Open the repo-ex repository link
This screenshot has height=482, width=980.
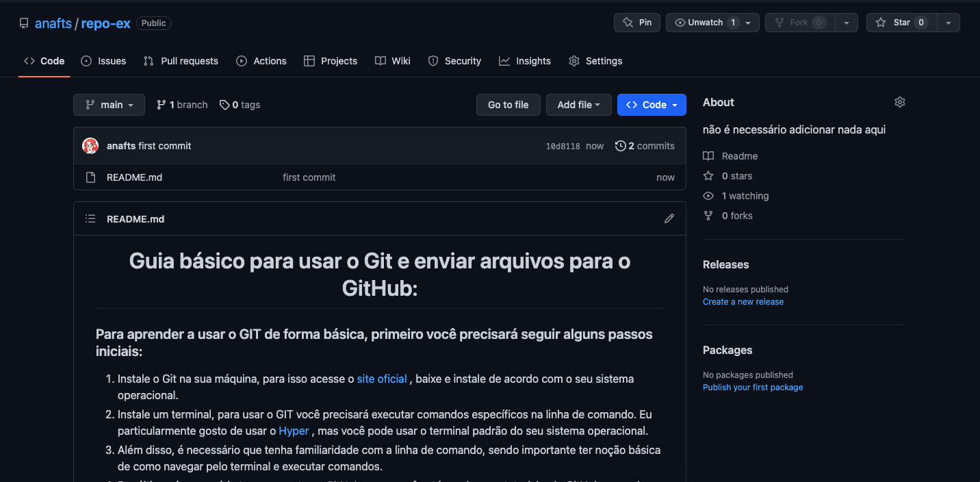click(105, 23)
